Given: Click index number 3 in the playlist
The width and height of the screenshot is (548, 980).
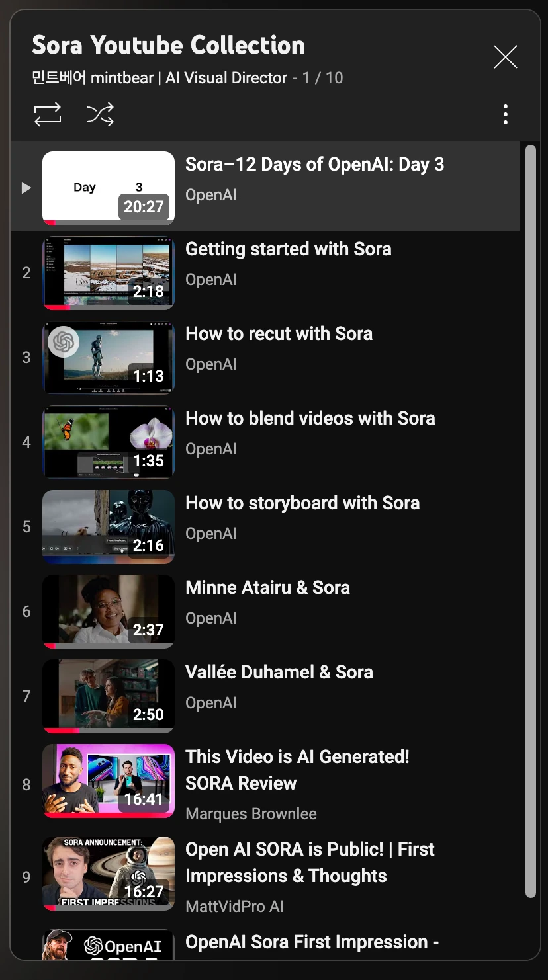Looking at the screenshot, I should click(x=26, y=358).
